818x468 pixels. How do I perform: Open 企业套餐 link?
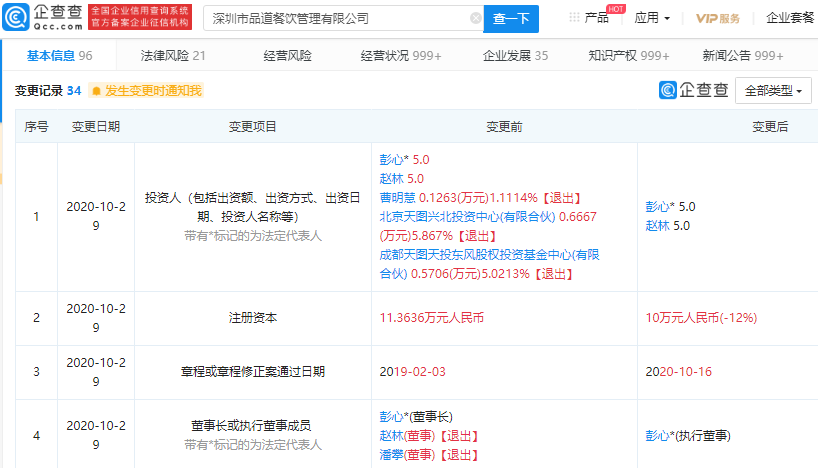click(x=789, y=18)
